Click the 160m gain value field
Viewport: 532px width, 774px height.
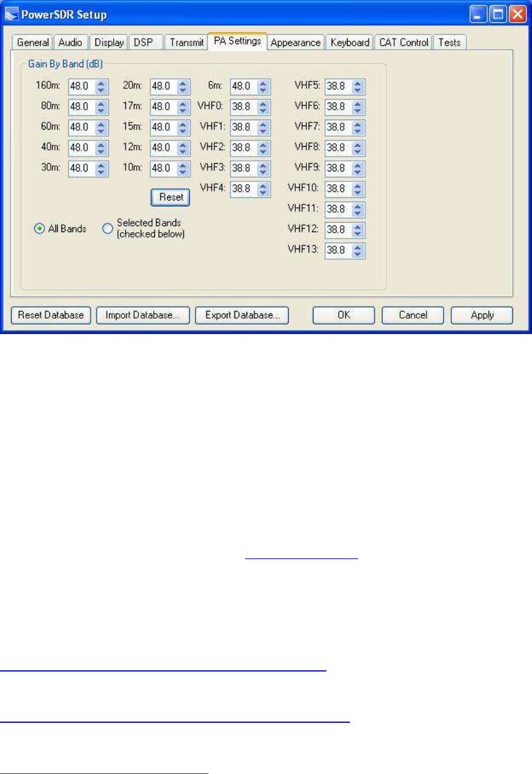82,87
